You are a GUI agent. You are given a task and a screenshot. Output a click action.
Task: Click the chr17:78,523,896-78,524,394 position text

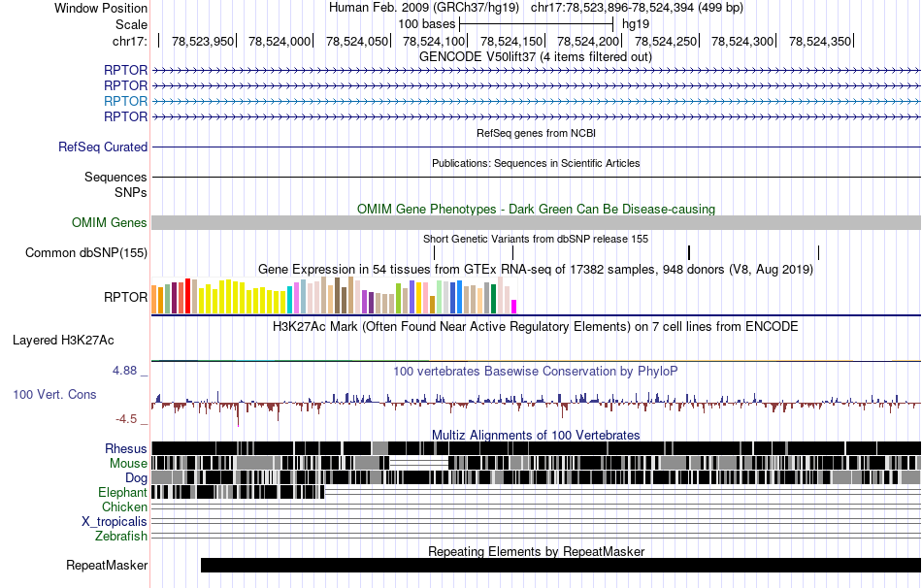pos(637,8)
